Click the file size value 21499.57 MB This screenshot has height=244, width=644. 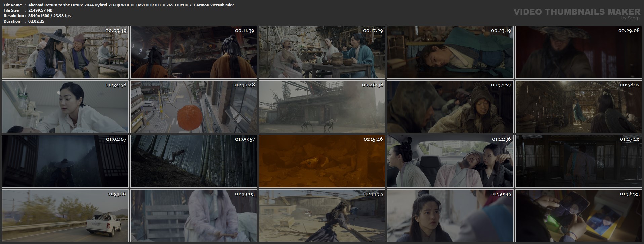[x=40, y=10]
